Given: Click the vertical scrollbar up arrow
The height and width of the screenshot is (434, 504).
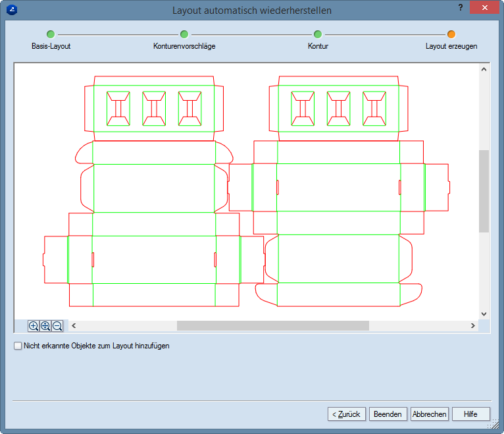Looking at the screenshot, I should coord(484,69).
